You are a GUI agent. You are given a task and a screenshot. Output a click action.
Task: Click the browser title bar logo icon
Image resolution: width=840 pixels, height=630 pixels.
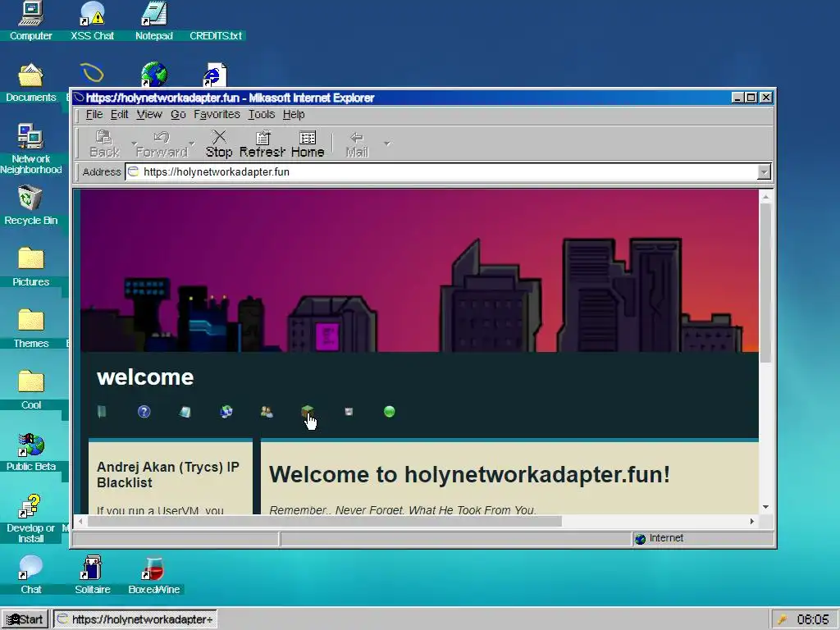[80, 98]
